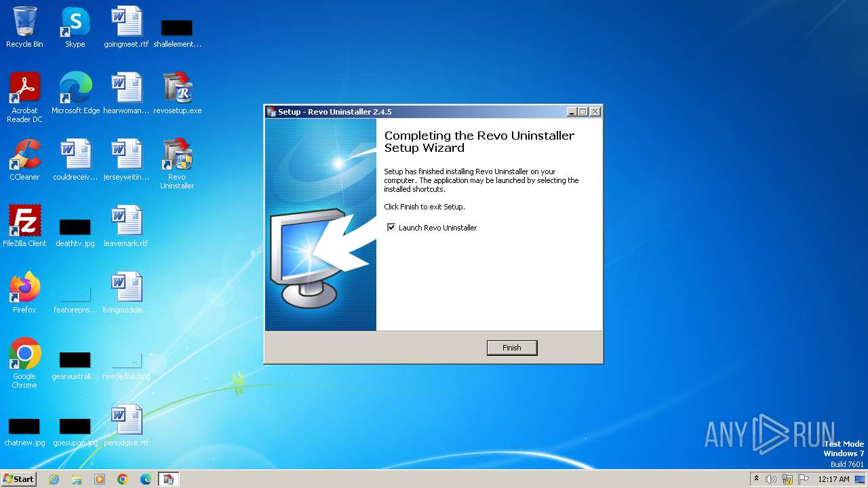This screenshot has height=488, width=868.
Task: Minimize the Setup window
Action: 572,112
